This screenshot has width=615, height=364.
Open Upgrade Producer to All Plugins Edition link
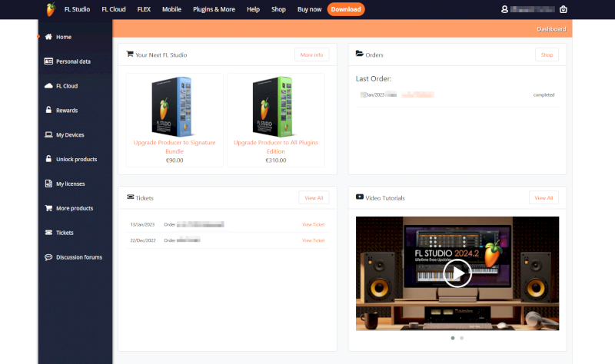(x=276, y=147)
